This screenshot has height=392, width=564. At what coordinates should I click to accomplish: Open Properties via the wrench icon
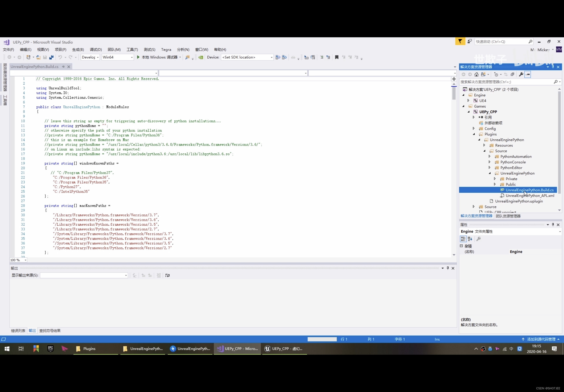click(x=521, y=74)
